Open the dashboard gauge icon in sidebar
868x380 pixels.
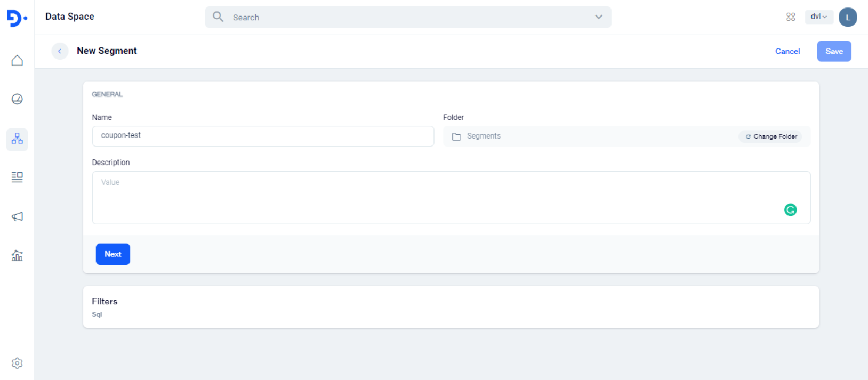click(17, 99)
